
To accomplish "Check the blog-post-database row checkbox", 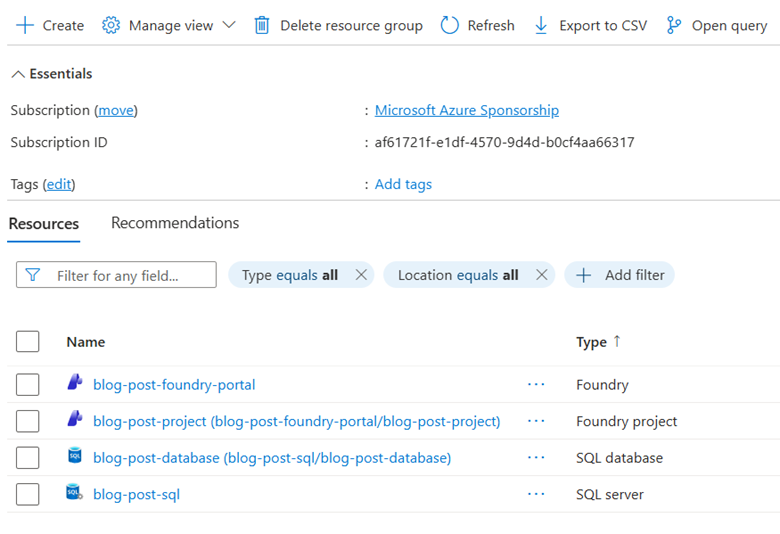I will [27, 457].
